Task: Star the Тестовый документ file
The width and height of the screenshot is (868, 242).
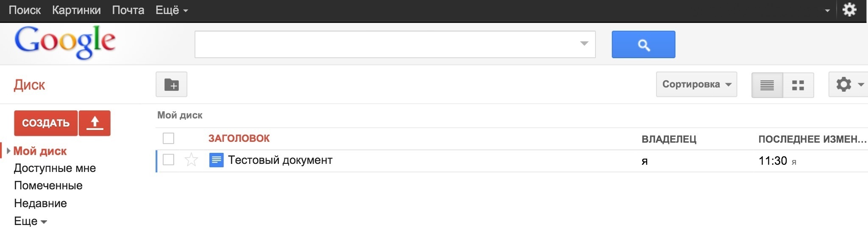Action: [192, 160]
